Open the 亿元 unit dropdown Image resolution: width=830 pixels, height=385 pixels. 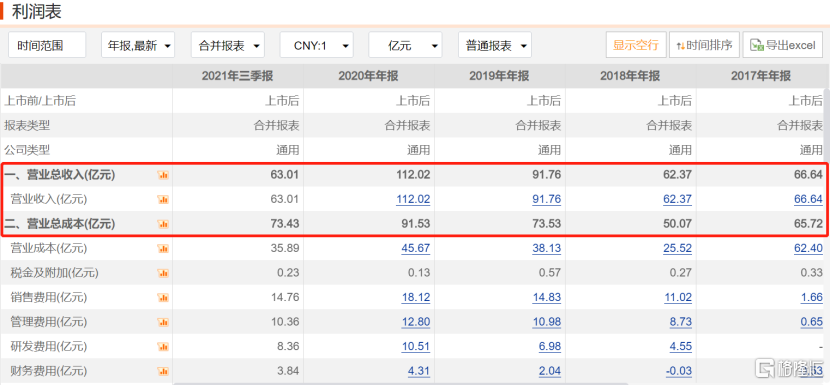(x=405, y=45)
